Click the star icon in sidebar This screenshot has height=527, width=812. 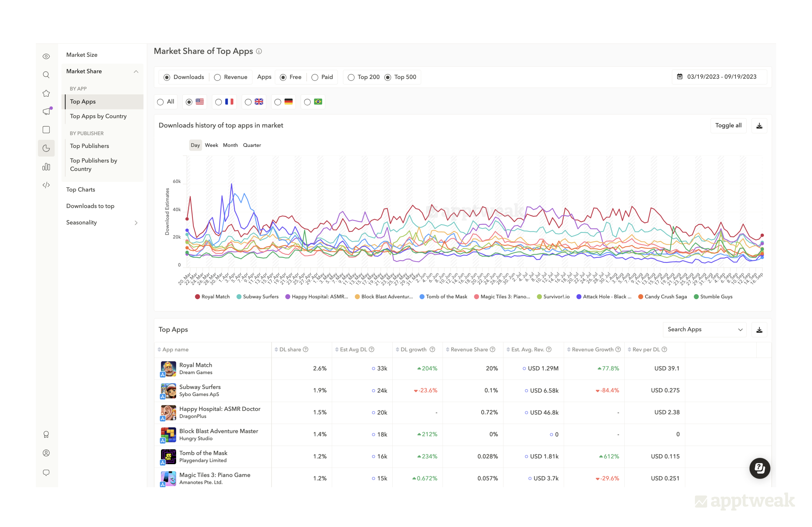[x=46, y=93]
